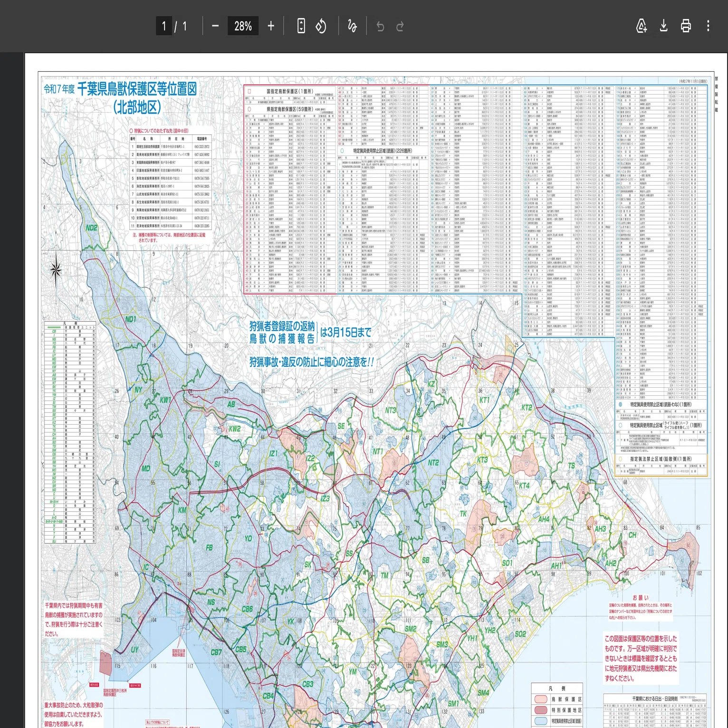
Task: Click the 特別保護地区 legend color swatch
Action: (x=541, y=710)
